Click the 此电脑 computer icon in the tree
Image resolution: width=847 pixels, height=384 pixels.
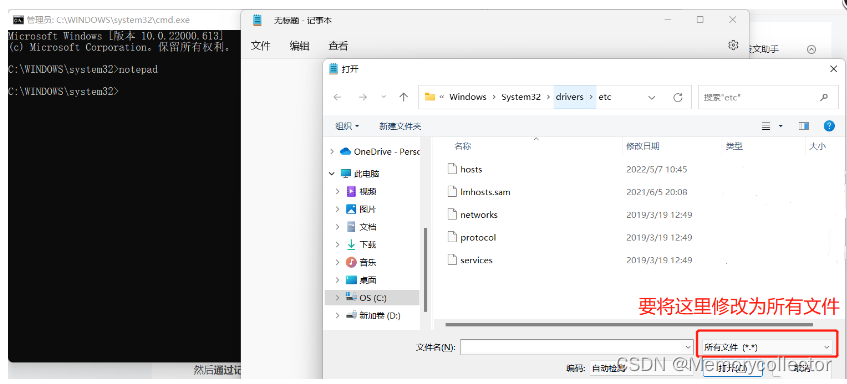click(x=346, y=173)
